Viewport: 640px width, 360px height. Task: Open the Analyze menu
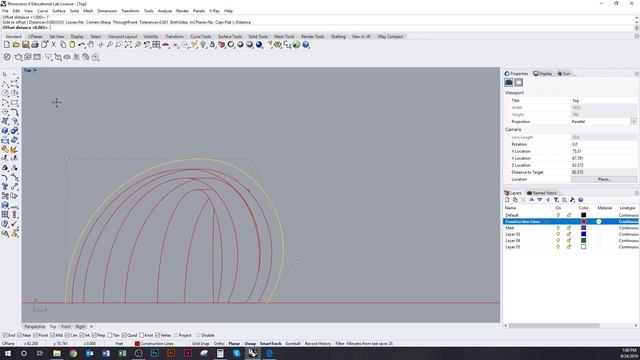click(164, 11)
